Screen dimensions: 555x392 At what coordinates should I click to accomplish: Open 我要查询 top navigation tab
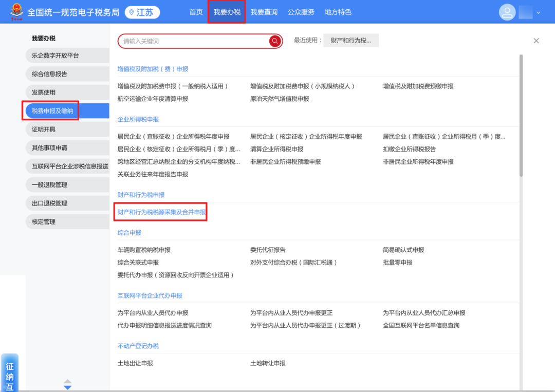pos(264,12)
